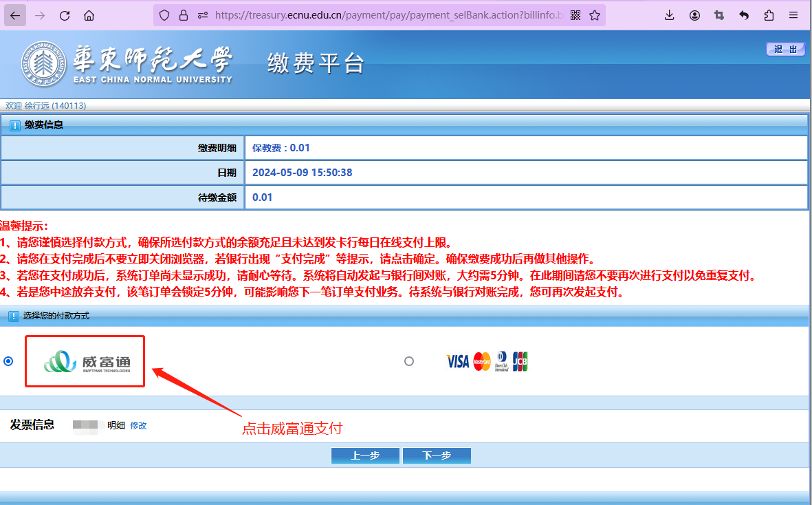Click the 上一步 button
This screenshot has width=812, height=505.
pyautogui.click(x=365, y=456)
